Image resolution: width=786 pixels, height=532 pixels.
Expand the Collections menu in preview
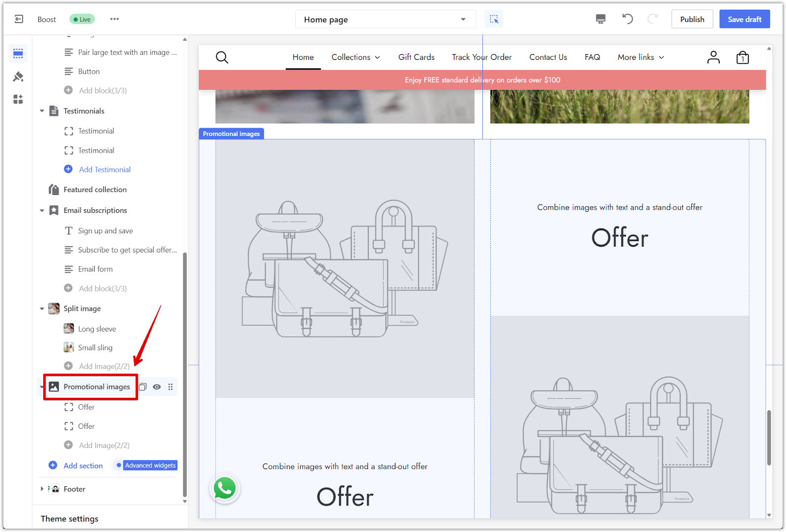pyautogui.click(x=356, y=57)
